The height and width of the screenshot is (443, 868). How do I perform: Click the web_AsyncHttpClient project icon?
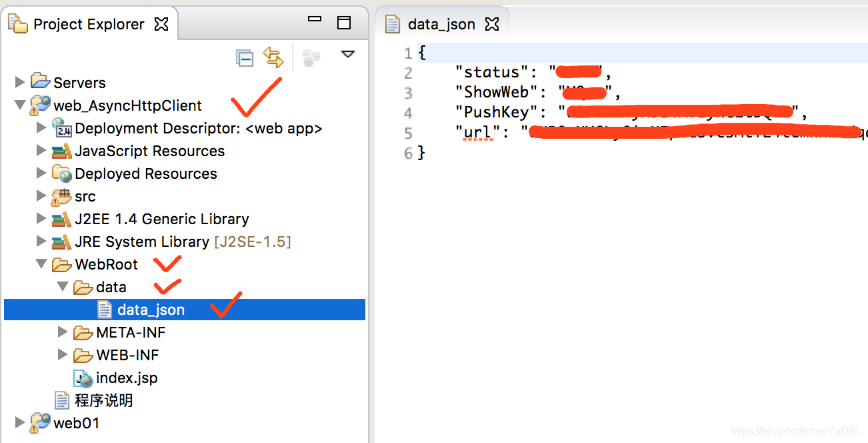pos(41,105)
